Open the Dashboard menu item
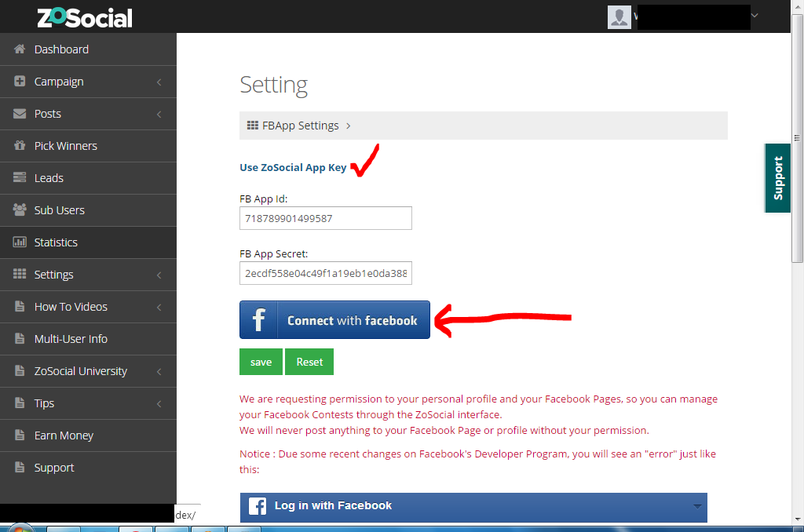Screen dimensions: 804x532 (88, 49)
